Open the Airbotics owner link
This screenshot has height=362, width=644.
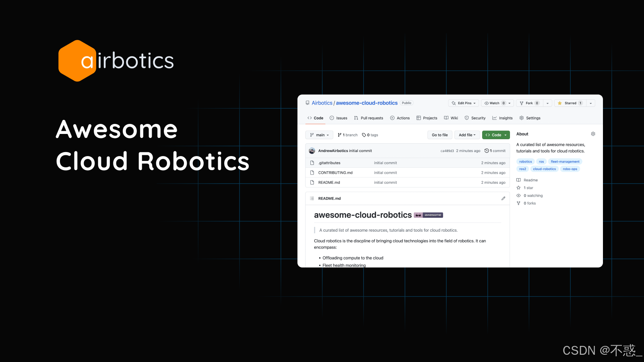[322, 103]
